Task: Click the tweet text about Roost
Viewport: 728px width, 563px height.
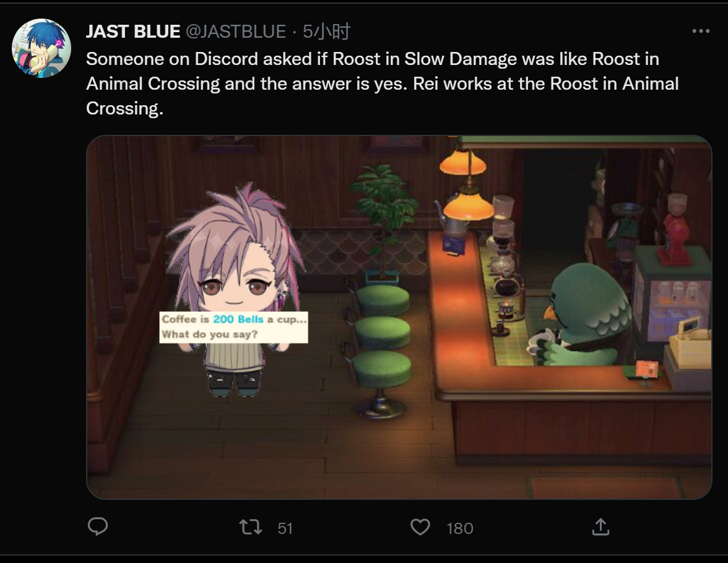Action: click(382, 84)
